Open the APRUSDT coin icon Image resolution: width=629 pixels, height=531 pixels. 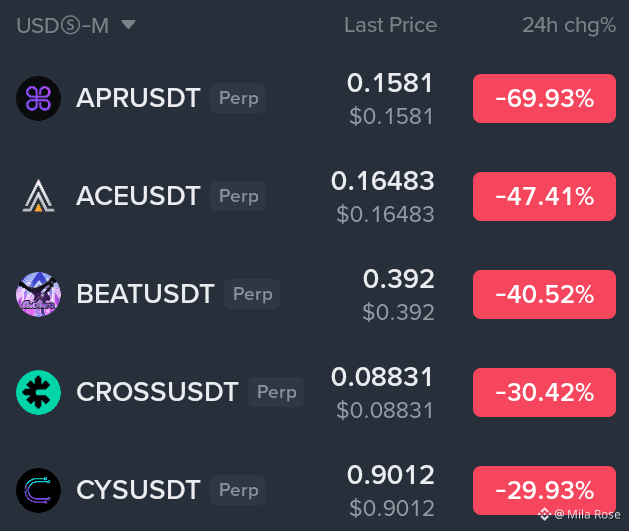[39, 98]
